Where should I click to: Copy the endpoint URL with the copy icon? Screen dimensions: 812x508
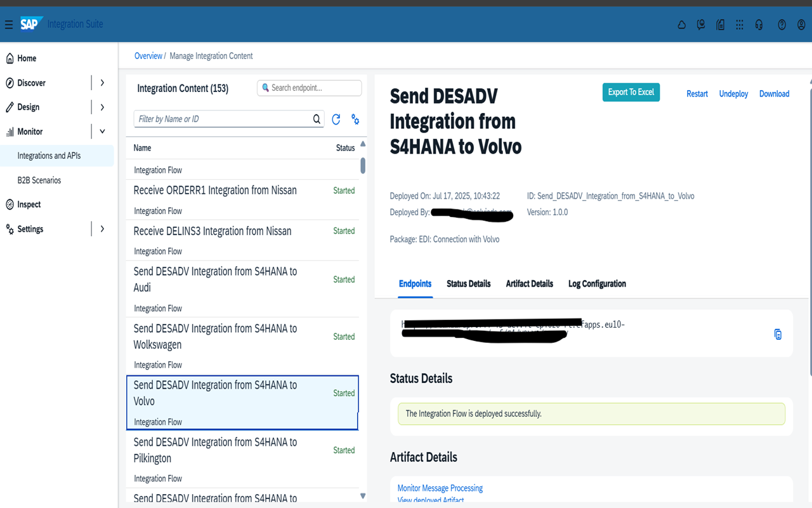778,334
